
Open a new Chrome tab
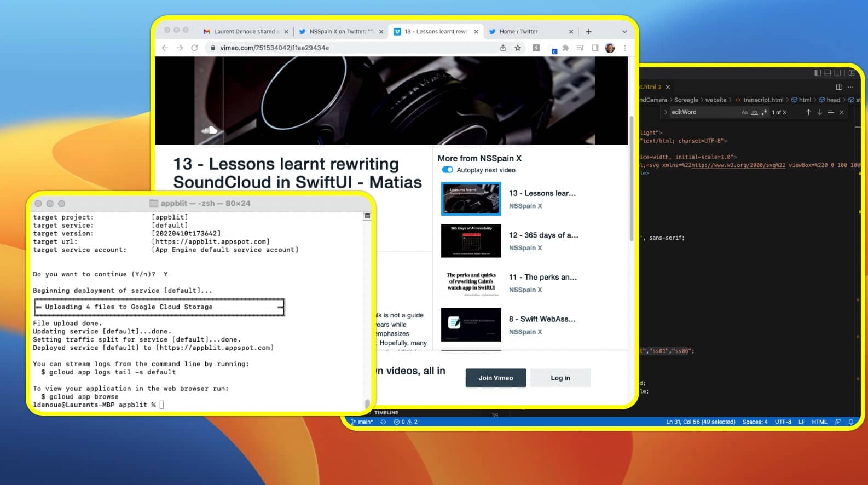click(x=589, y=32)
